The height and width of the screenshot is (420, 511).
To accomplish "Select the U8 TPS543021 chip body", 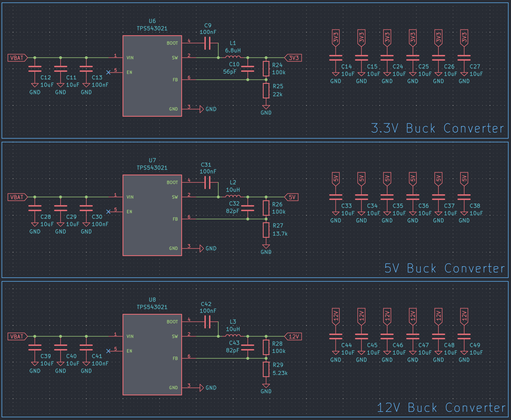I will pos(152,354).
